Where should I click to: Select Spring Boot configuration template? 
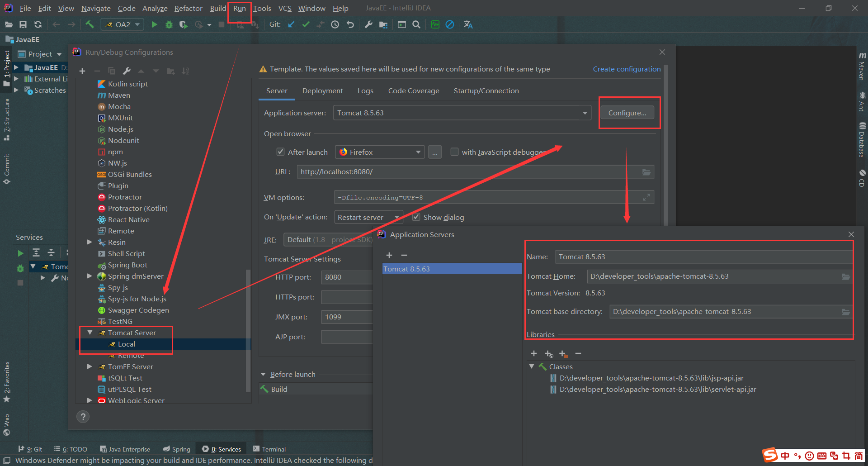pos(127,265)
